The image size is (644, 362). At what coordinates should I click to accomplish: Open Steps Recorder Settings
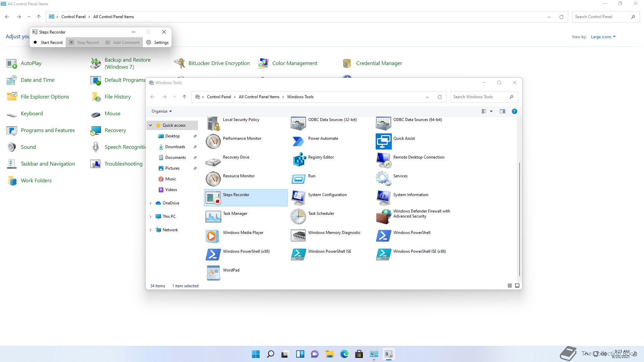coord(157,42)
